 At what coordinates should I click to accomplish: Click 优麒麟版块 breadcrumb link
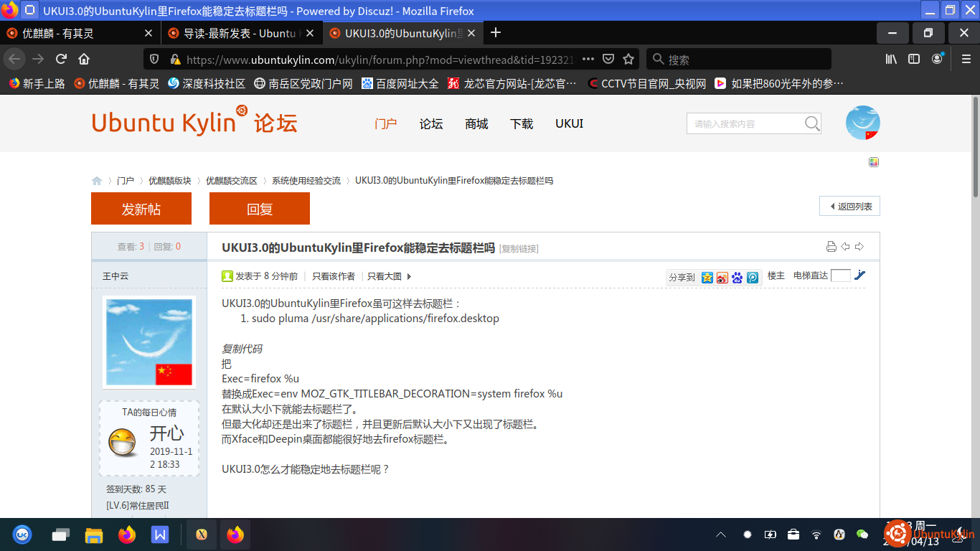coord(170,181)
